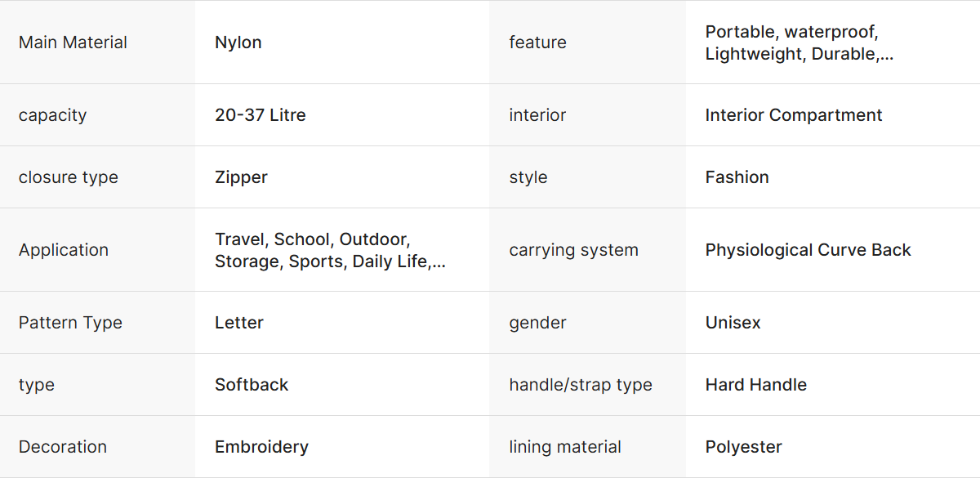Click the closure type label
The height and width of the screenshot is (478, 980).
point(69,177)
